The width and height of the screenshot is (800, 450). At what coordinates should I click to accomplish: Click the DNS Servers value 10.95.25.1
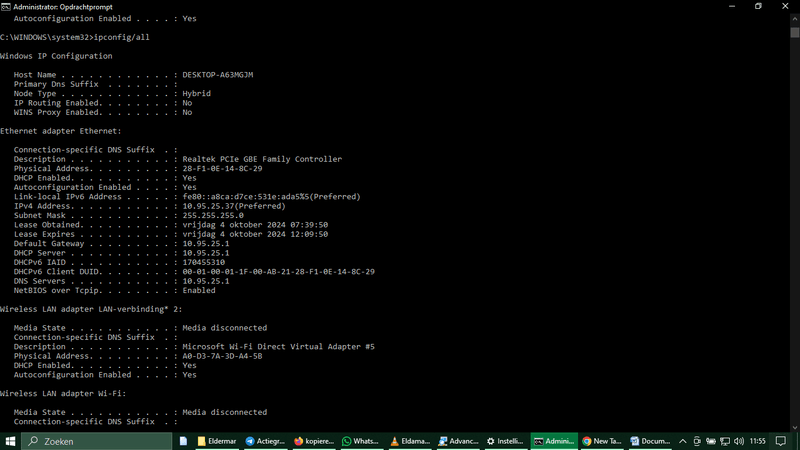coord(206,281)
